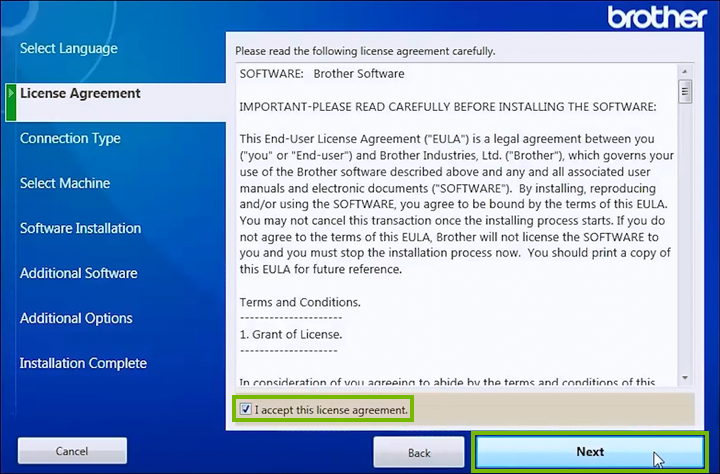The width and height of the screenshot is (720, 474).
Task: Open the Installation Complete step
Action: coord(83,363)
